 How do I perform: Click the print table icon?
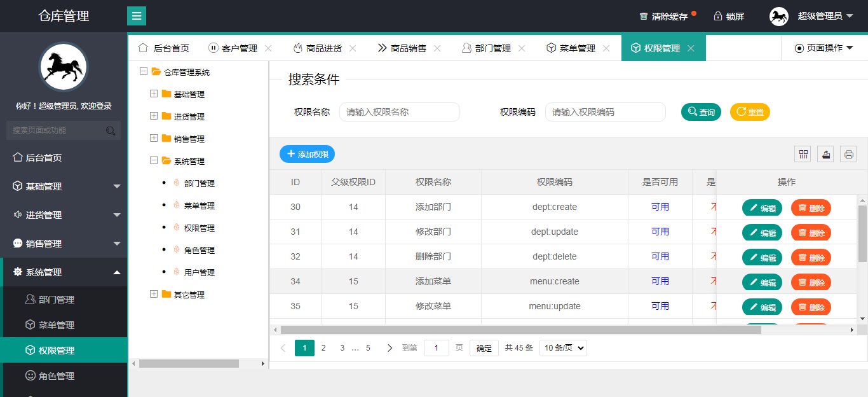(848, 154)
